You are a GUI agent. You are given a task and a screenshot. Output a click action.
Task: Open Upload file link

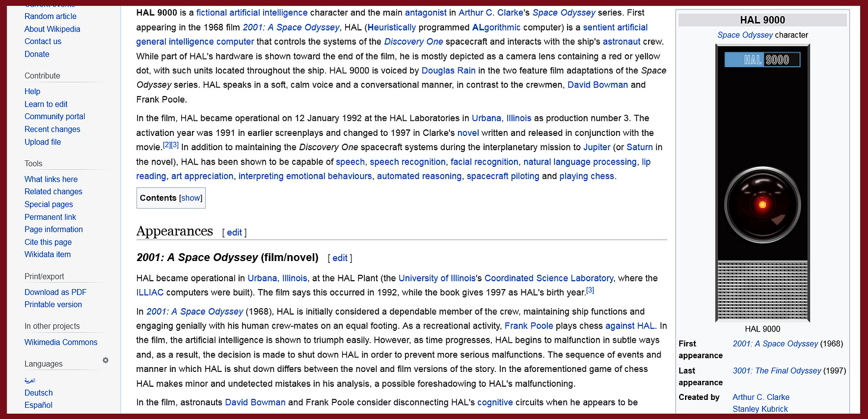coord(43,142)
